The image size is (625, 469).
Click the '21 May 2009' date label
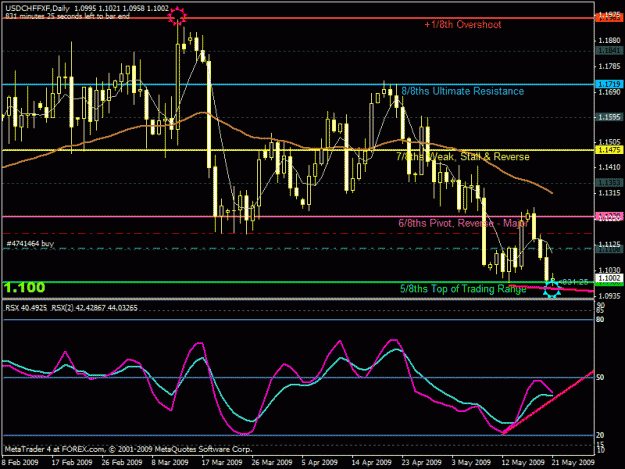point(573,462)
